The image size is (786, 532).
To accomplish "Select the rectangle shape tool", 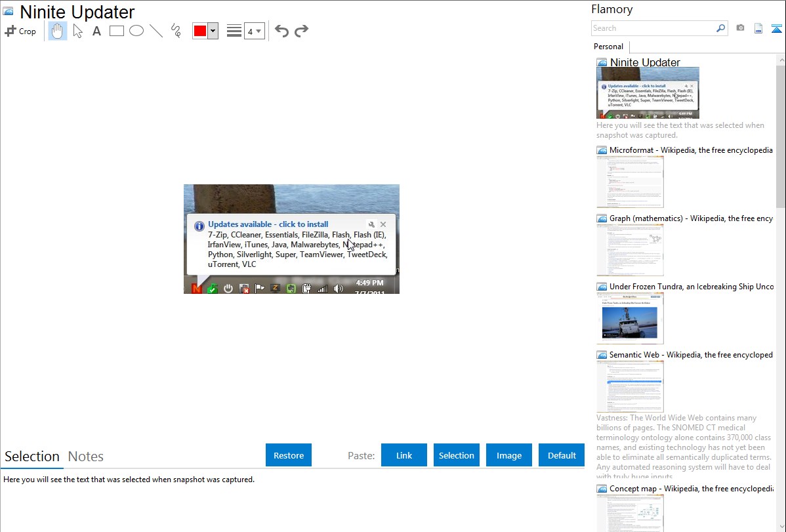I will click(x=116, y=31).
